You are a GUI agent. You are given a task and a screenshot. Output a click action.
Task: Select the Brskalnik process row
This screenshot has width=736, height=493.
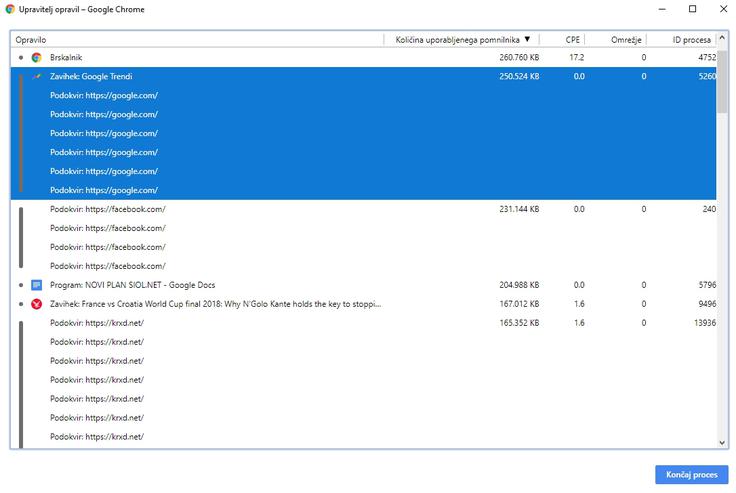click(x=363, y=57)
